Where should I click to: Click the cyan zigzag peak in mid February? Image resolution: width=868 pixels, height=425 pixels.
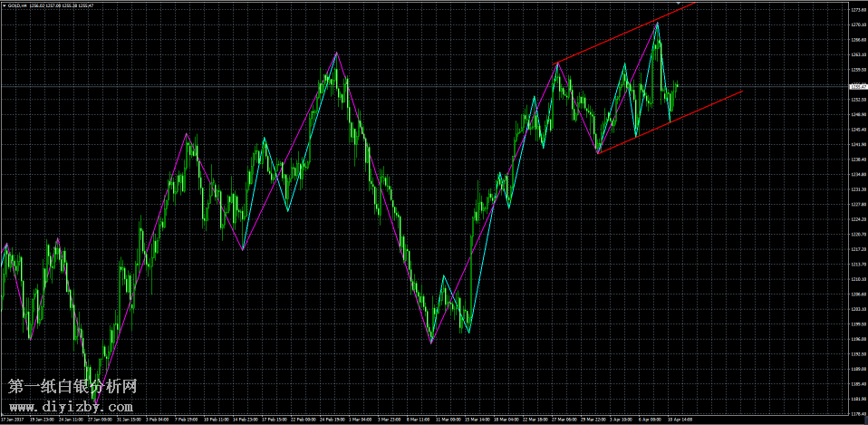click(264, 139)
